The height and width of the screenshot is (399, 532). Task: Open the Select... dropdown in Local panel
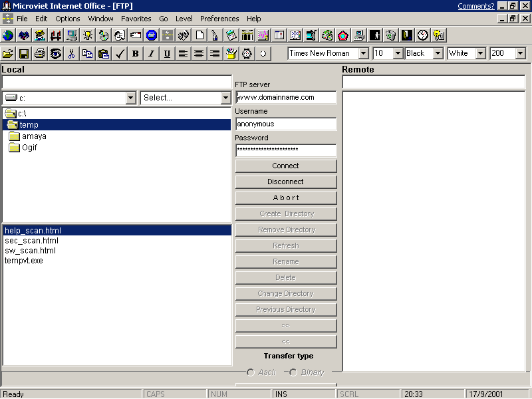[x=225, y=98]
